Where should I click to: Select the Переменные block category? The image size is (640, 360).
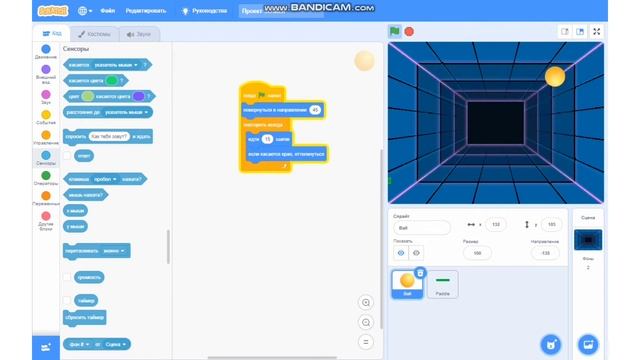46,198
